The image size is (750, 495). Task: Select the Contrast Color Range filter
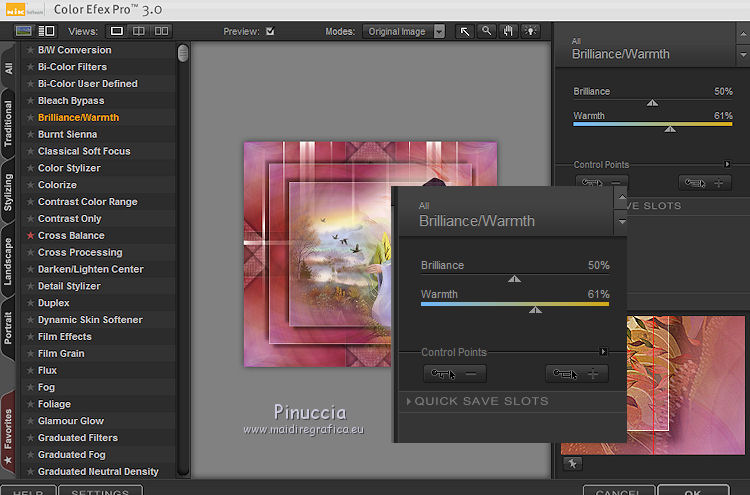point(88,202)
